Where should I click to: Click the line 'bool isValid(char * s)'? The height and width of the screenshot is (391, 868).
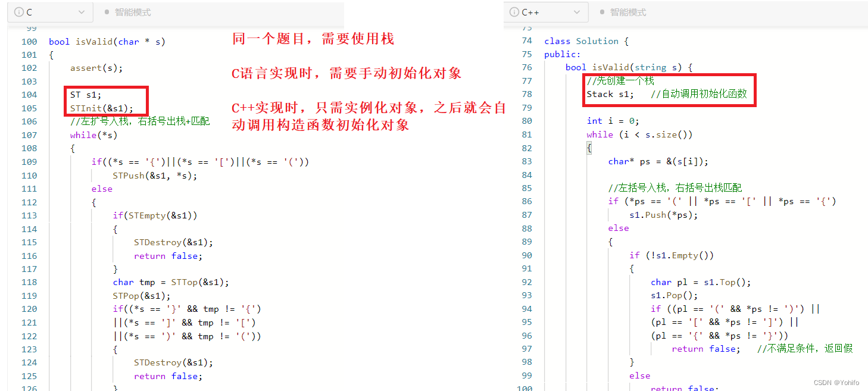point(107,42)
